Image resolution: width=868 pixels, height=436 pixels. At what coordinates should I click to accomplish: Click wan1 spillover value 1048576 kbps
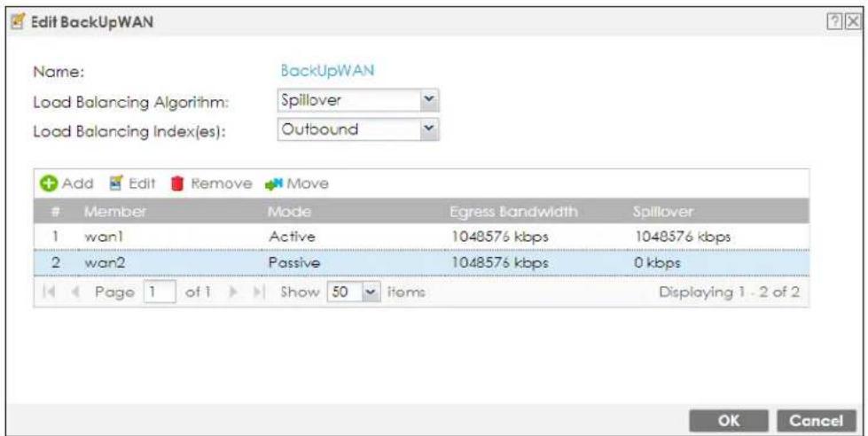pyautogui.click(x=683, y=237)
